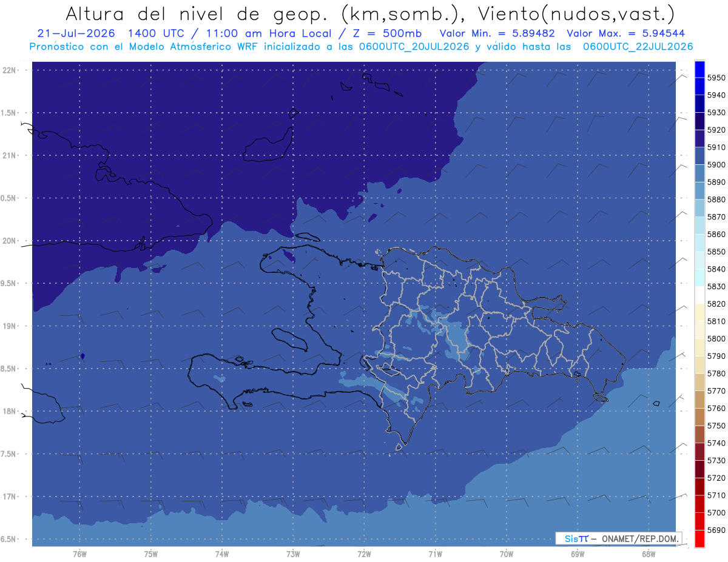This screenshot has height=562, width=728.
Task: Click the 5840 color bar label
Action: pos(716,269)
